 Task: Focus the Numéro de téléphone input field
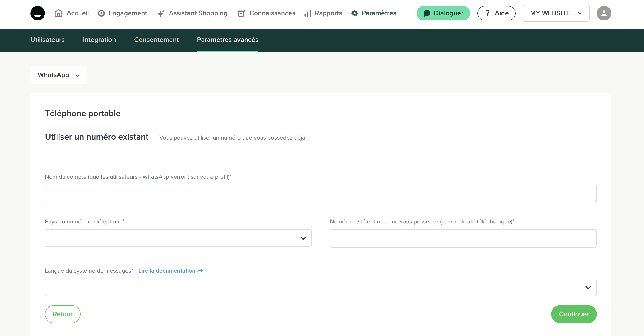tap(463, 238)
